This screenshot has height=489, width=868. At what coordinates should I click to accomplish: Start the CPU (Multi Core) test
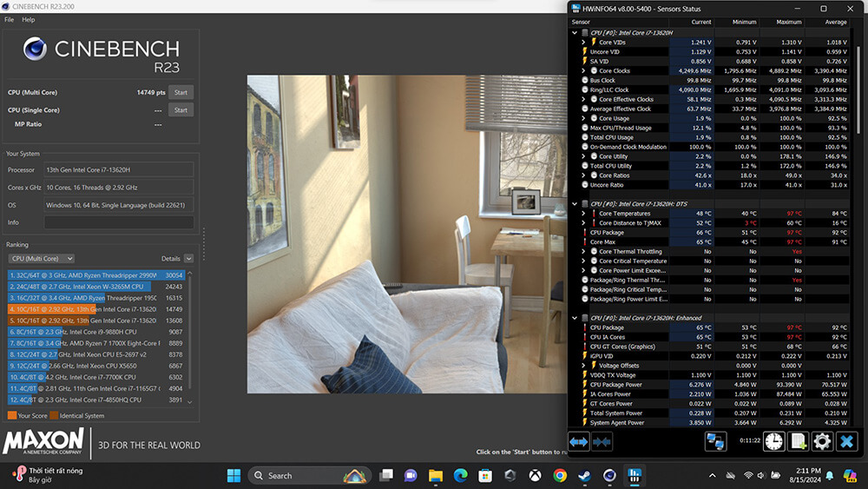(181, 92)
